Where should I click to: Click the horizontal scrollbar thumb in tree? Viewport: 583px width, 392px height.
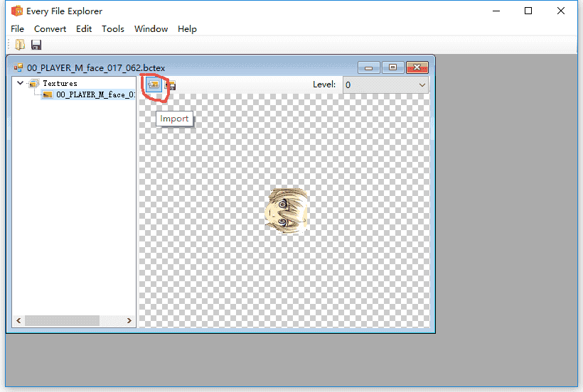[x=62, y=320]
